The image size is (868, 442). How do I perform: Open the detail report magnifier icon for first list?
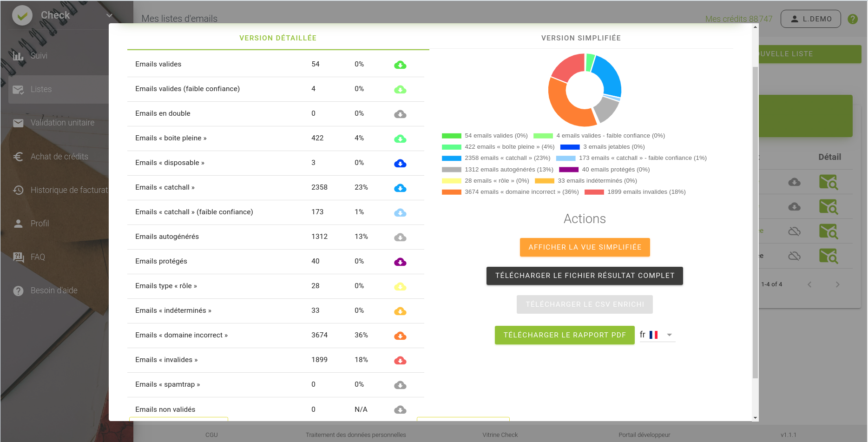pos(829,182)
